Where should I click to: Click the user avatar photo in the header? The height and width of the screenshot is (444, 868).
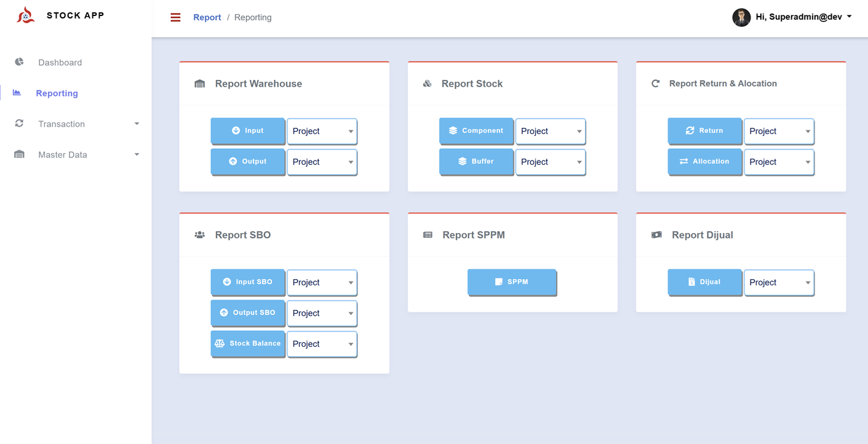point(741,17)
